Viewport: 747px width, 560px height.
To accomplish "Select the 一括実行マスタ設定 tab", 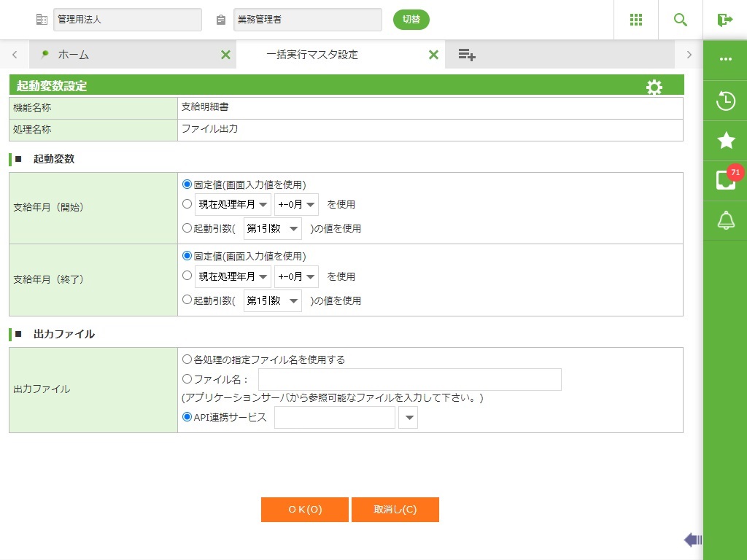I will point(312,55).
